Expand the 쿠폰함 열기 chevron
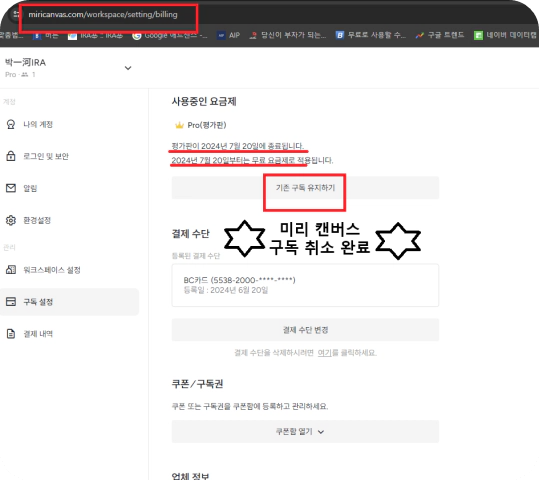This screenshot has width=539, height=480. point(321,432)
